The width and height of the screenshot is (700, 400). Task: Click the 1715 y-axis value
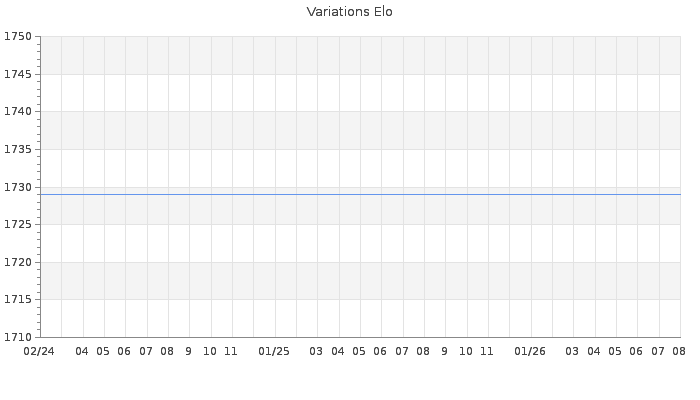[x=18, y=299]
